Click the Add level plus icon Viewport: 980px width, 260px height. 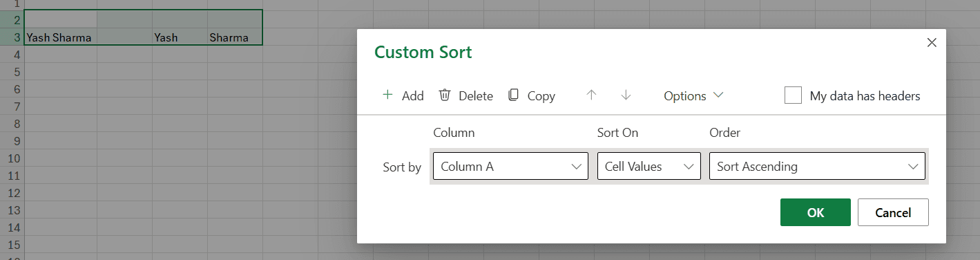(x=387, y=95)
